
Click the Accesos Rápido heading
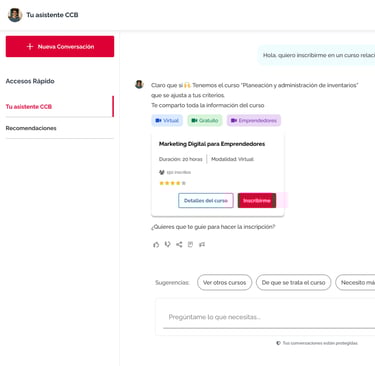[x=30, y=81]
